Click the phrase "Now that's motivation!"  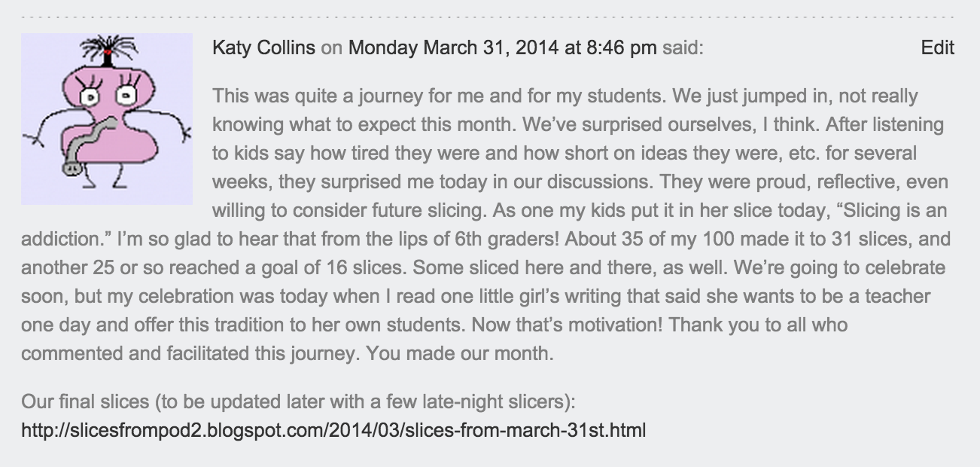click(564, 325)
